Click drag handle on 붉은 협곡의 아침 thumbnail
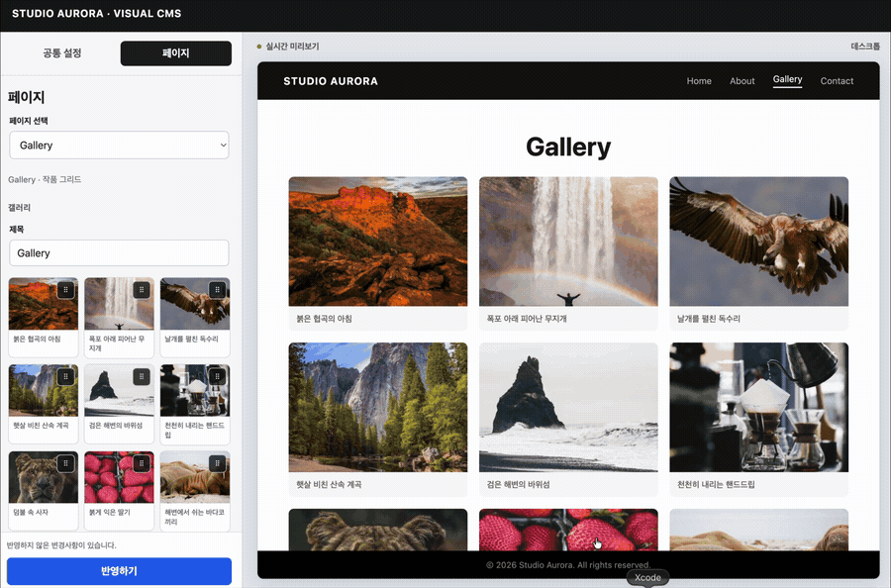The height and width of the screenshot is (588, 891). pyautogui.click(x=66, y=290)
